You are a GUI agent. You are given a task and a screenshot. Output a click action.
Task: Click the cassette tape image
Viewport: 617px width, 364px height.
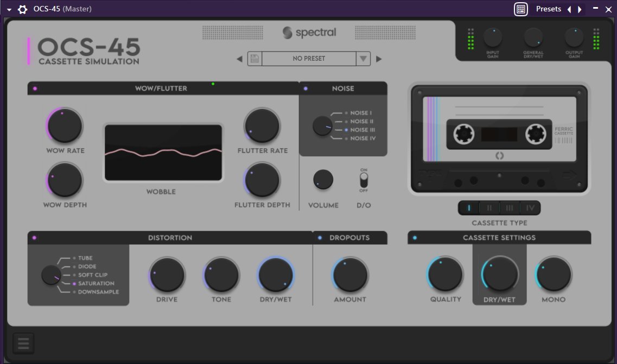point(499,138)
